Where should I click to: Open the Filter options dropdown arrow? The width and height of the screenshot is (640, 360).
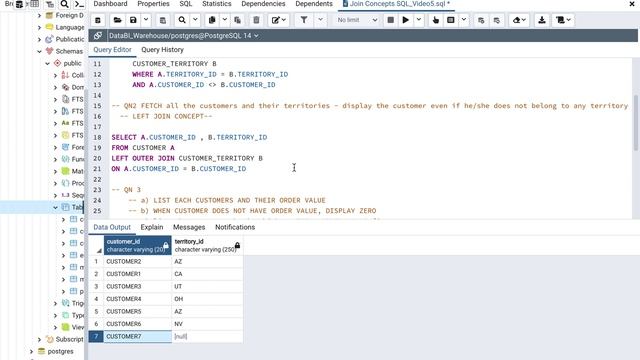(320, 20)
